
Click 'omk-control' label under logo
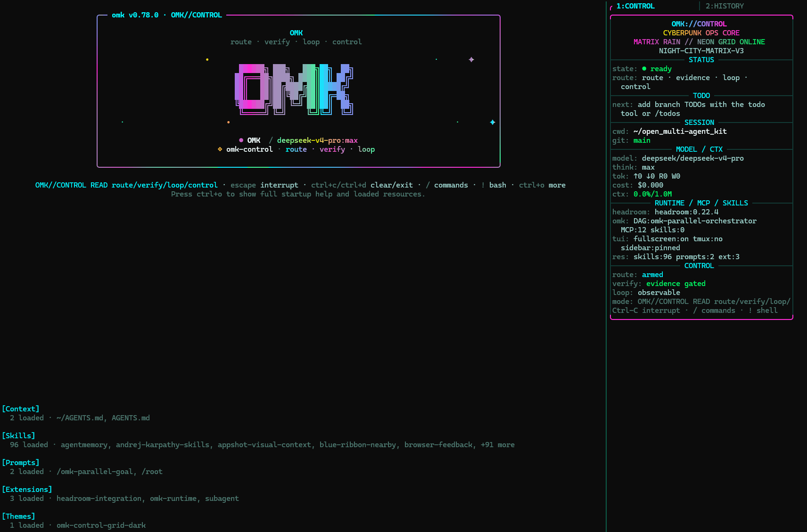(x=249, y=149)
